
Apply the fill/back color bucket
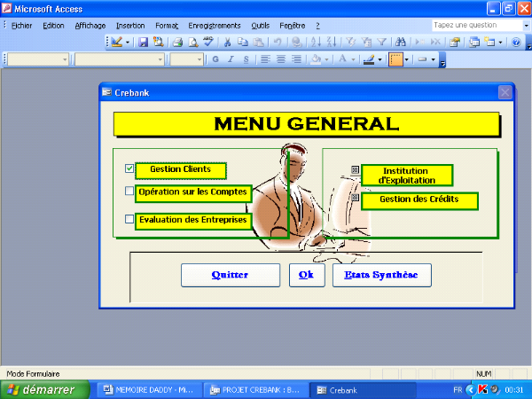(x=316, y=59)
